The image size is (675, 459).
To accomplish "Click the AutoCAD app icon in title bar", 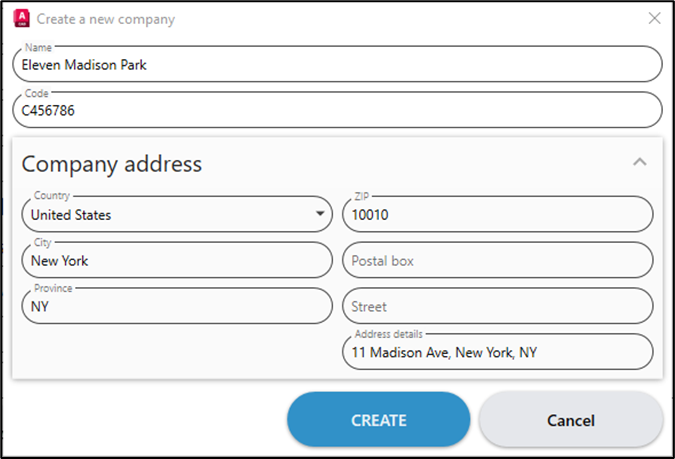I will (22, 19).
